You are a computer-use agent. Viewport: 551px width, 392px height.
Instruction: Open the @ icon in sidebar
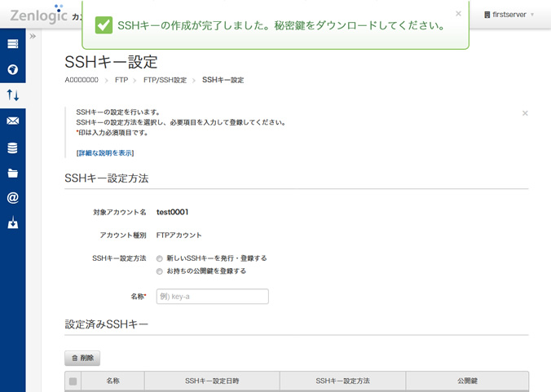[13, 198]
